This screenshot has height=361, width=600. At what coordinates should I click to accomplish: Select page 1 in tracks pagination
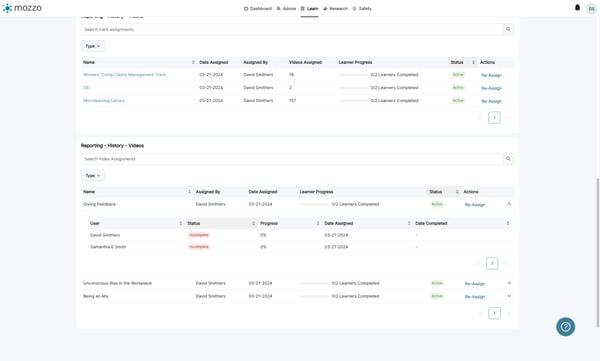(494, 118)
